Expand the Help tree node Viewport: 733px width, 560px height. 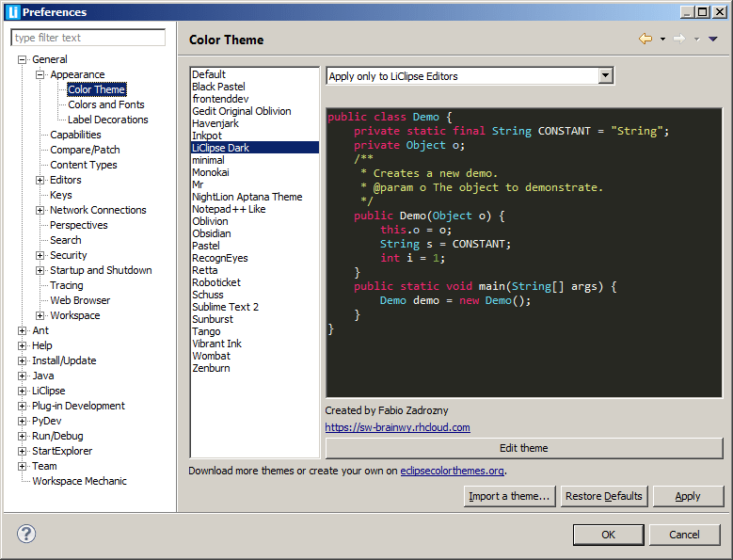coord(22,346)
